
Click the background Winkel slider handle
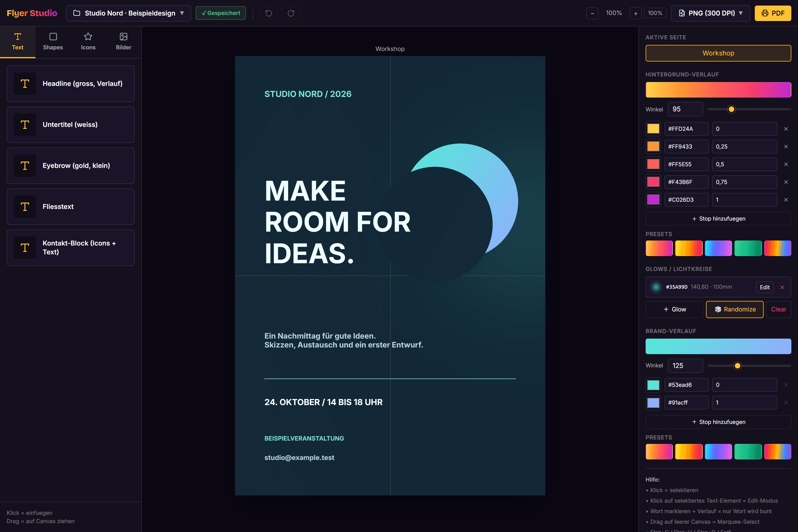click(x=731, y=109)
